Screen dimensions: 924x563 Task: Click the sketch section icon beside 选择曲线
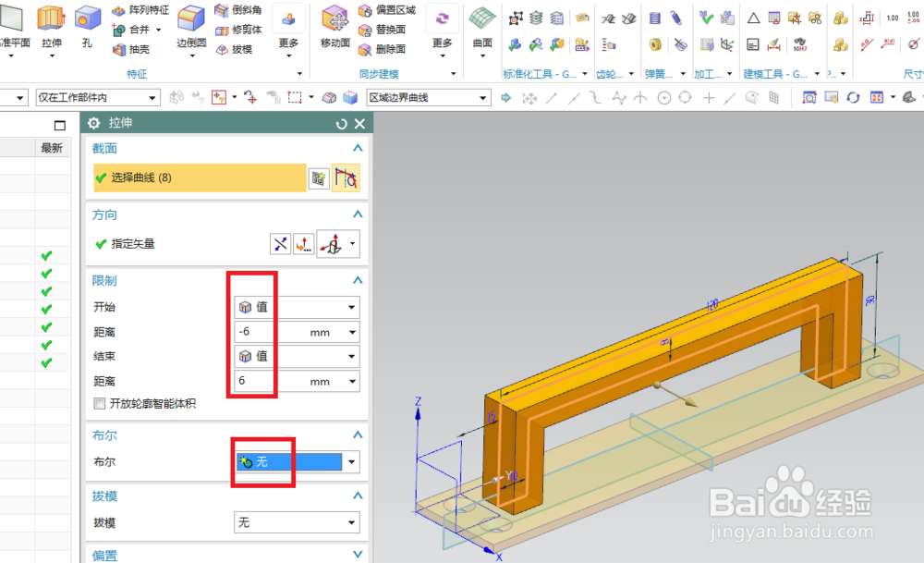(x=318, y=177)
